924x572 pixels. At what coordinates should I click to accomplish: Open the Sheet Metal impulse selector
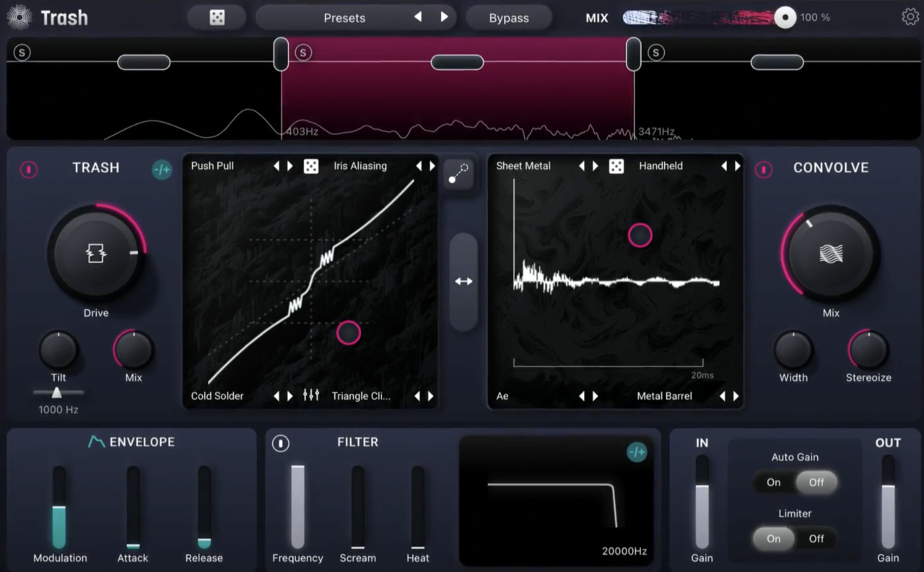click(523, 166)
